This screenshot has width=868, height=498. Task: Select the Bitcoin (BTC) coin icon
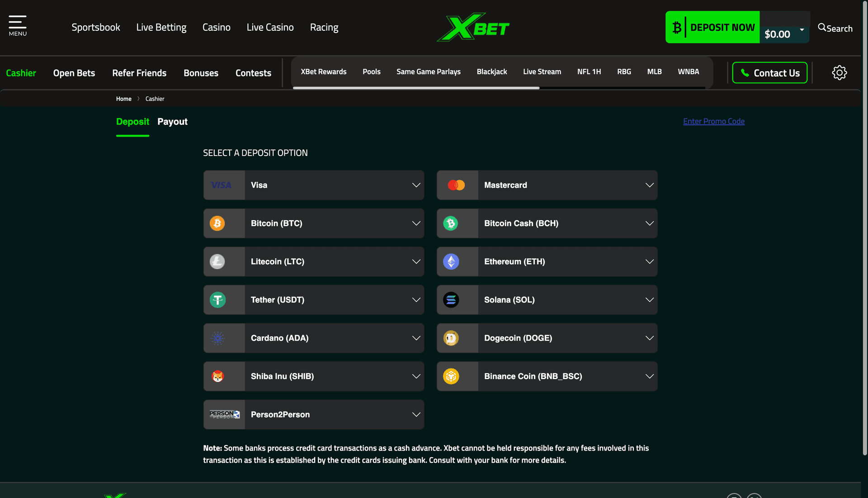coord(217,223)
